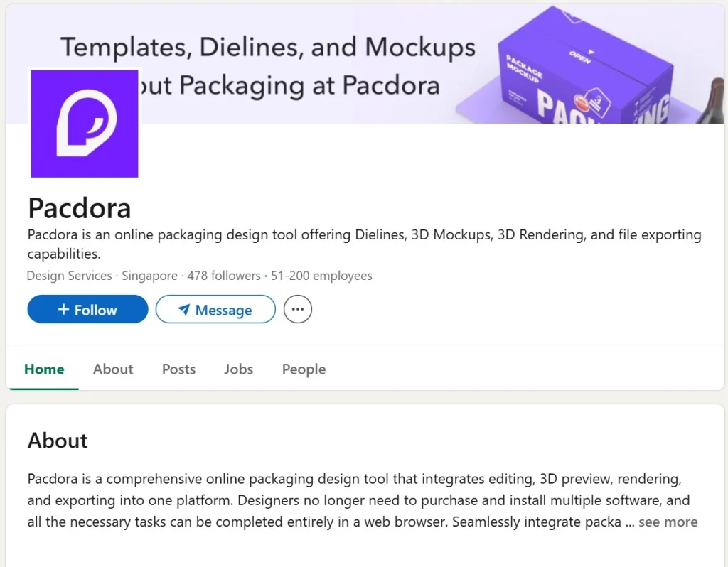
Task: Go to the Posts tab
Action: 178,369
